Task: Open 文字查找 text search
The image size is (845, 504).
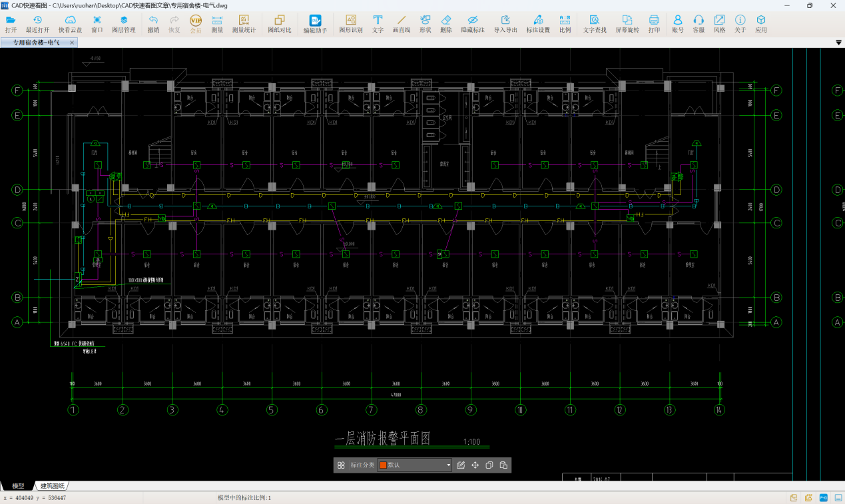Action: pyautogui.click(x=594, y=24)
